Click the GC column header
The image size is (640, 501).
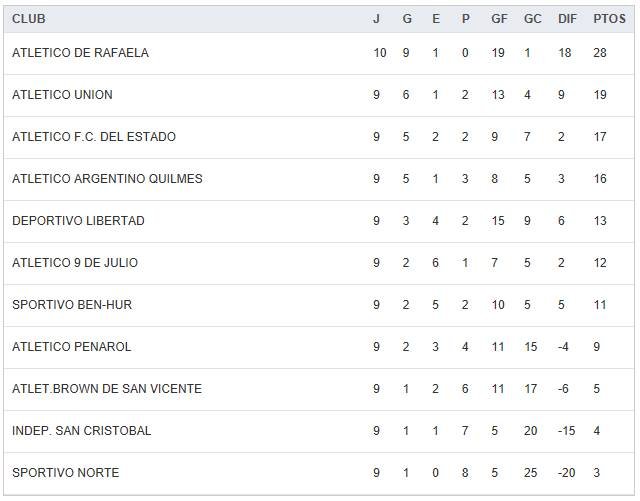coord(532,19)
